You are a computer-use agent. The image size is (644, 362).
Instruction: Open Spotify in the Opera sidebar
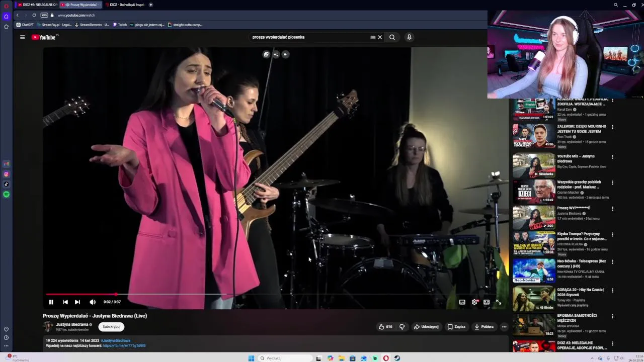[6, 195]
